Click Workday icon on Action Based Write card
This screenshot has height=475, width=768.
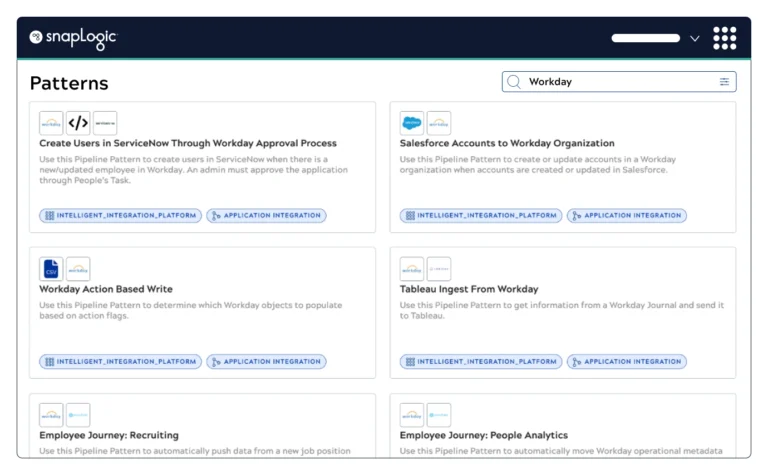tap(78, 269)
